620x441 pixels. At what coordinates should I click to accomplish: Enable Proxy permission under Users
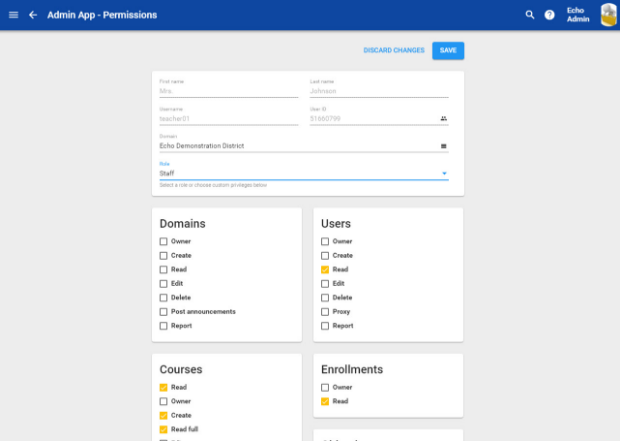(325, 312)
